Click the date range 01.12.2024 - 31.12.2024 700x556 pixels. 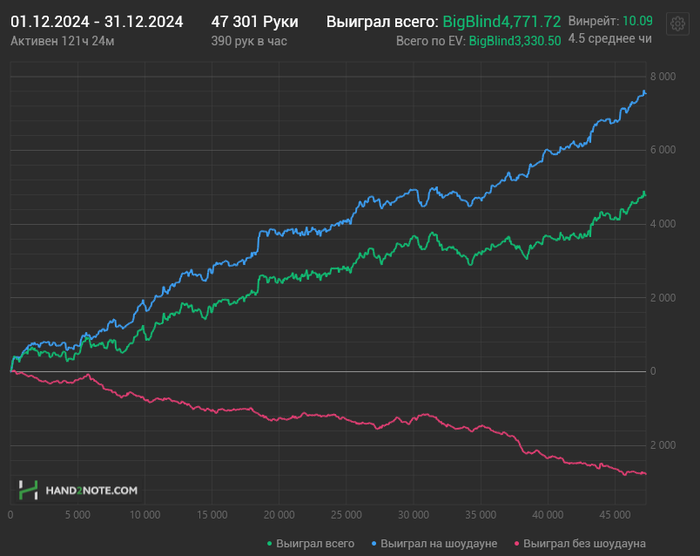coord(96,21)
